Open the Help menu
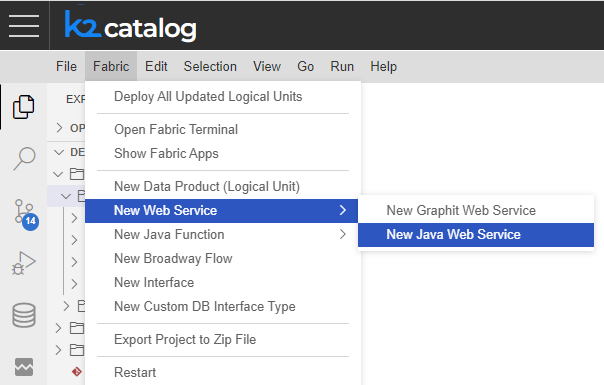 383,66
